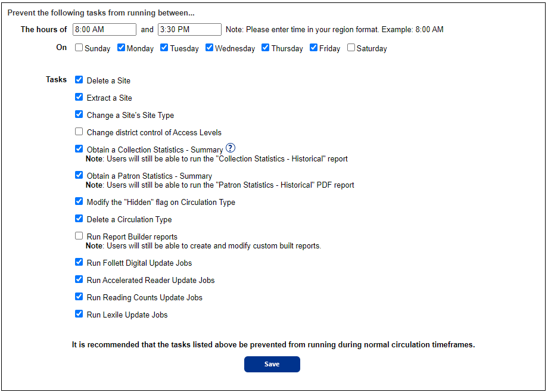Toggle the Extract a Site checkbox
This screenshot has height=392, width=548.
(79, 97)
